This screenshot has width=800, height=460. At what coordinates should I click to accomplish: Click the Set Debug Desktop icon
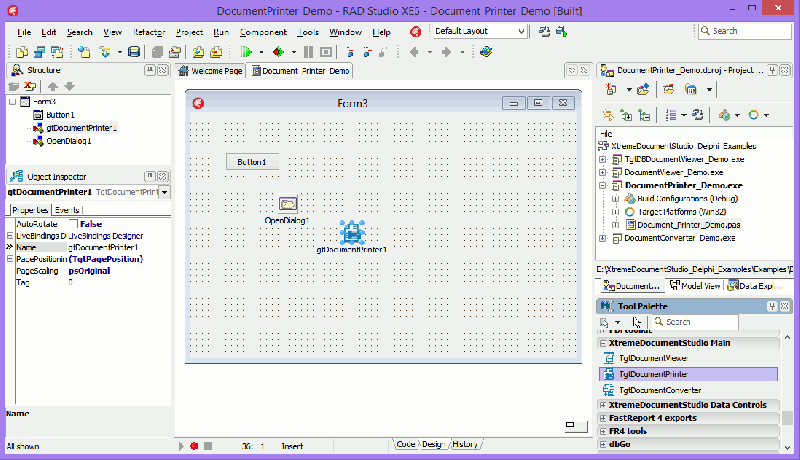(x=561, y=32)
